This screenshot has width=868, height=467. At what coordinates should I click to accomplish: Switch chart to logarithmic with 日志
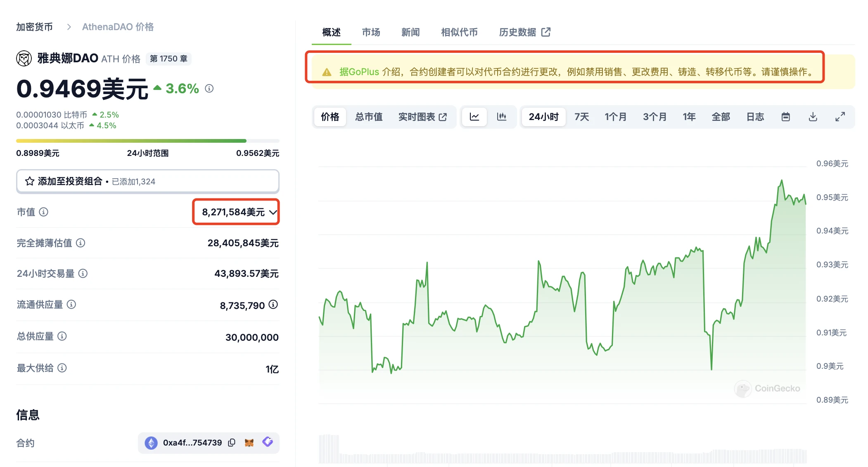755,117
